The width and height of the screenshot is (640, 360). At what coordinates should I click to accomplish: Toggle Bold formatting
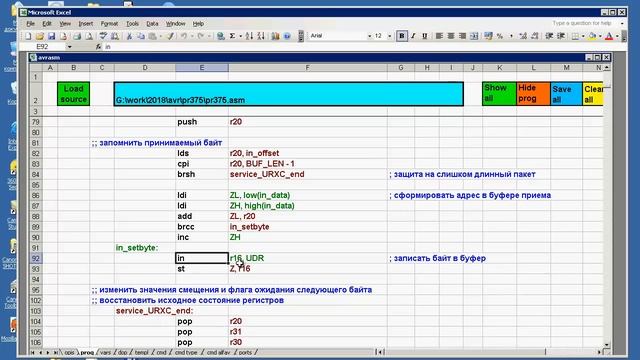pyautogui.click(x=402, y=36)
